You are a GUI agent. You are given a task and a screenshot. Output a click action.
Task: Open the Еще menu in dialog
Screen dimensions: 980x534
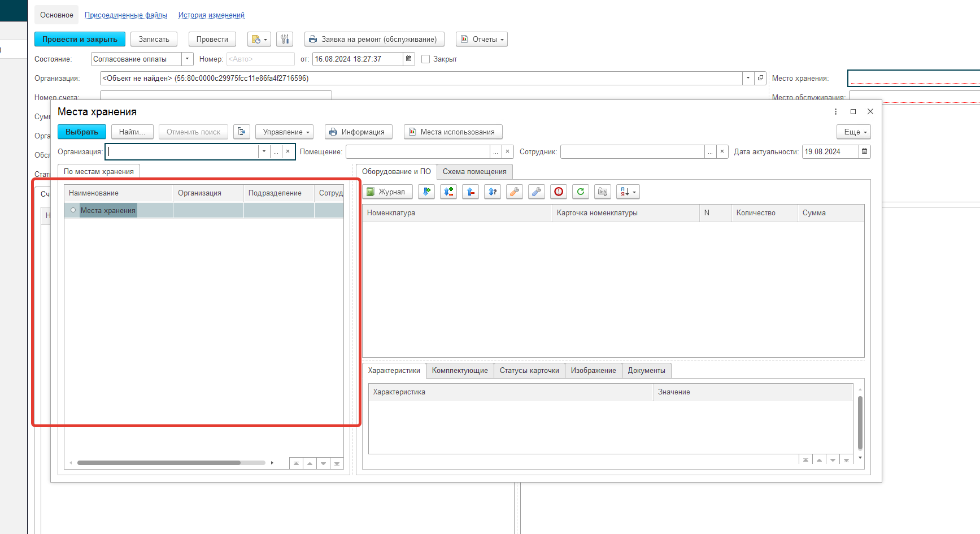click(853, 132)
